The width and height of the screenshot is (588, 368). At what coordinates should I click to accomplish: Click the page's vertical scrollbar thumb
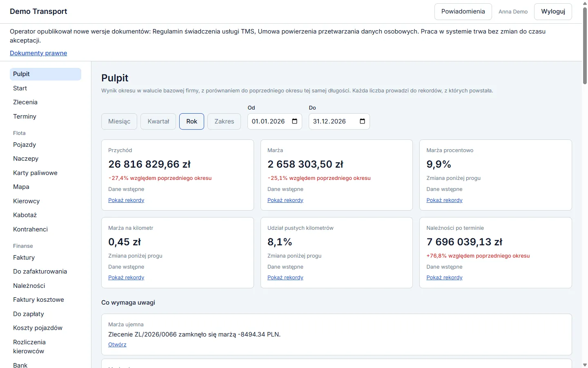click(x=585, y=46)
